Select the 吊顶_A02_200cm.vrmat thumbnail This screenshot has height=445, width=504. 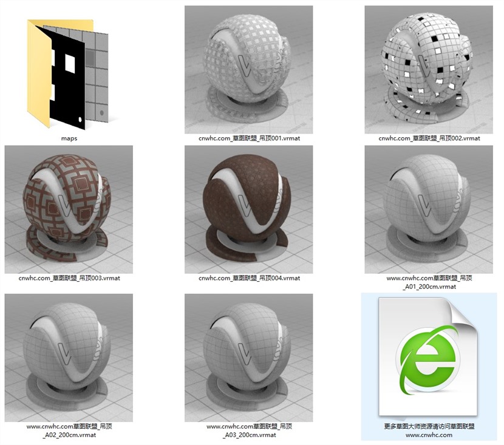(69, 358)
